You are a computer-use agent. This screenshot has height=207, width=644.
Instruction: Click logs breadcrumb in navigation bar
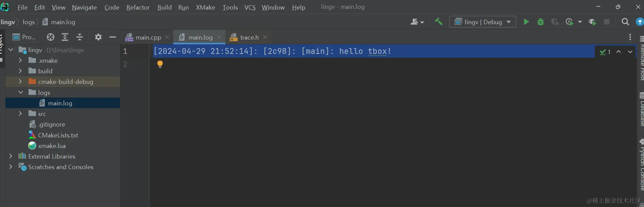pos(29,22)
